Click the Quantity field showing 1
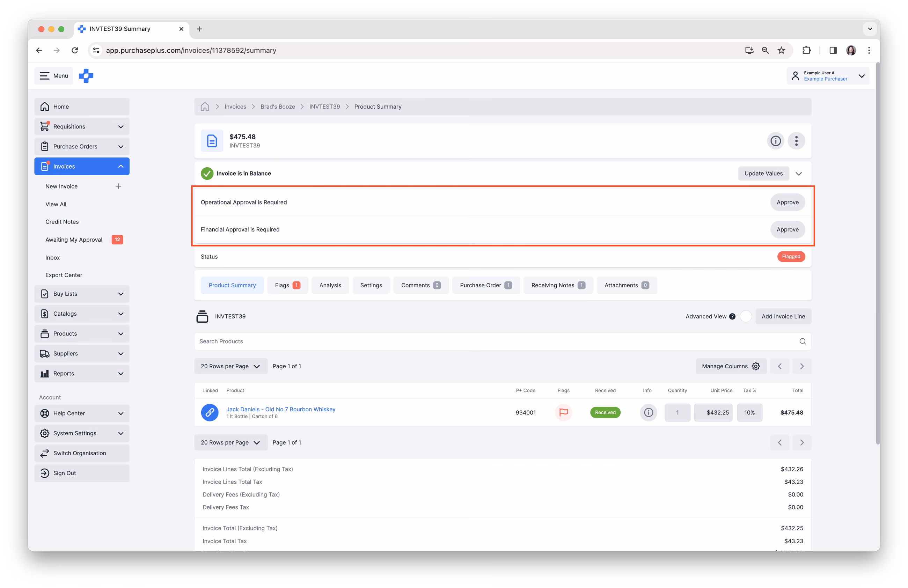Screen dimensions: 908x588 (678, 413)
